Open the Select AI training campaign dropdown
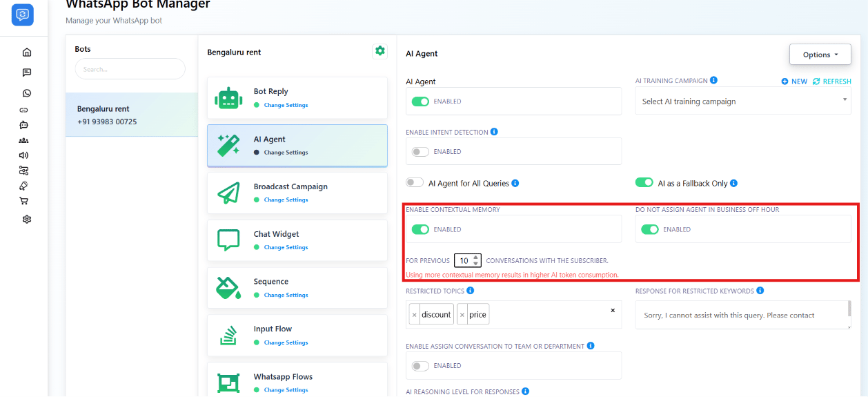The height and width of the screenshot is (397, 868). [x=743, y=101]
